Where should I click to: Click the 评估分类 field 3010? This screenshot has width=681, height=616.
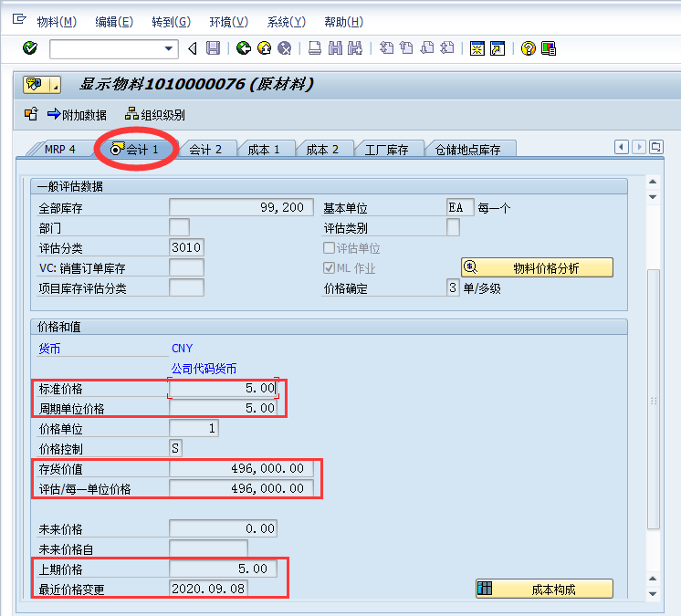pyautogui.click(x=186, y=247)
